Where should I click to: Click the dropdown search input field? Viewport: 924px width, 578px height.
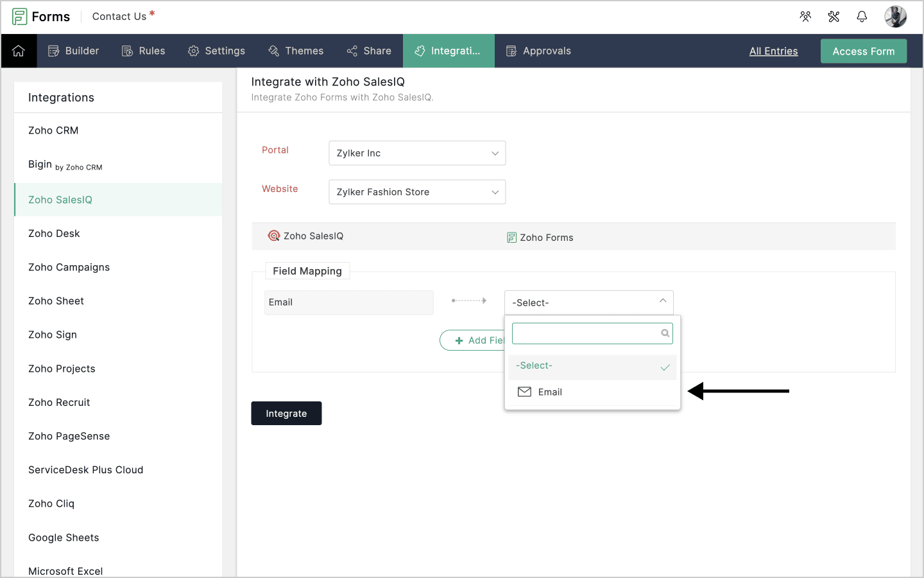tap(592, 333)
